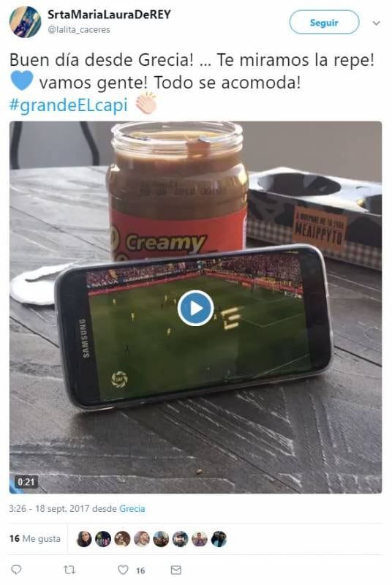Click the @lalita_caceres handle

pyautogui.click(x=79, y=30)
